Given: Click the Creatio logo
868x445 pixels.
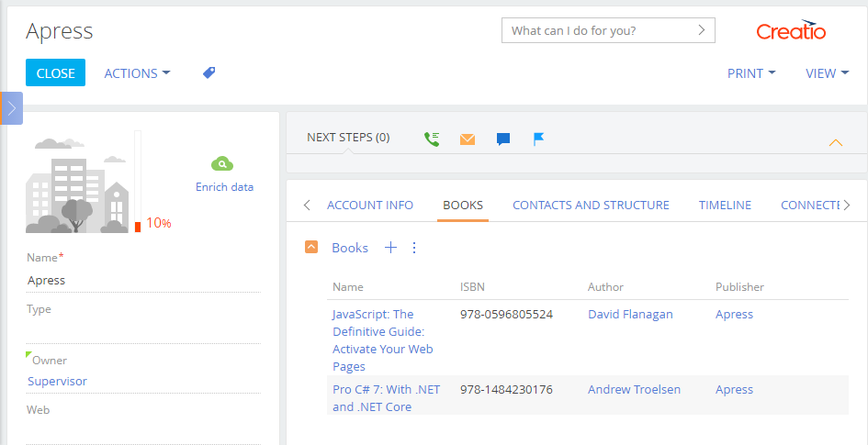Looking at the screenshot, I should click(x=791, y=30).
